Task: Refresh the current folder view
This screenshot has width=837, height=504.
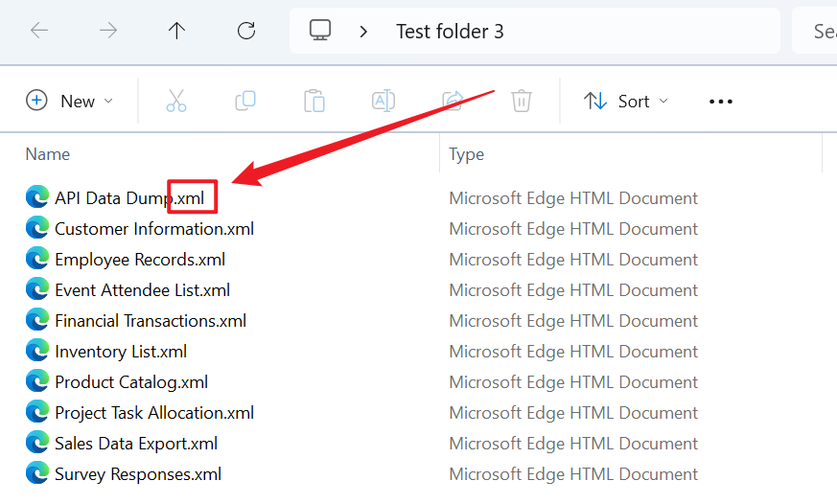Action: click(x=246, y=31)
